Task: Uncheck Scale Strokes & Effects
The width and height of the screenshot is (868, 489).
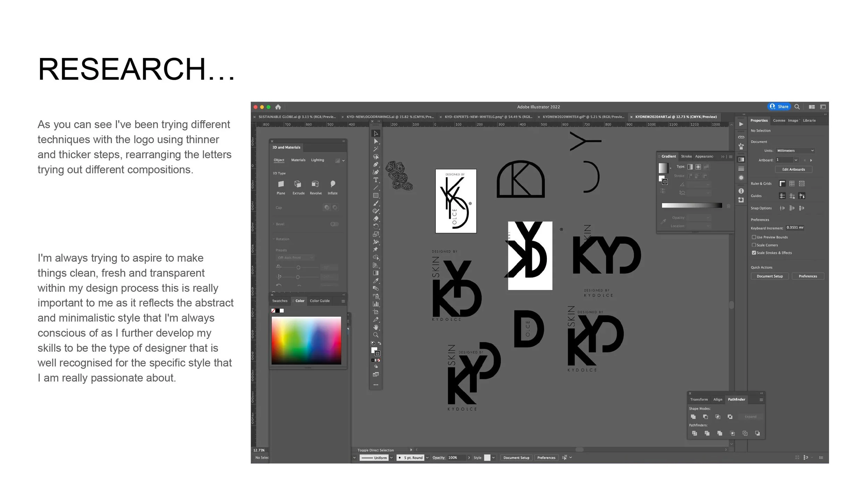Action: [x=754, y=253]
